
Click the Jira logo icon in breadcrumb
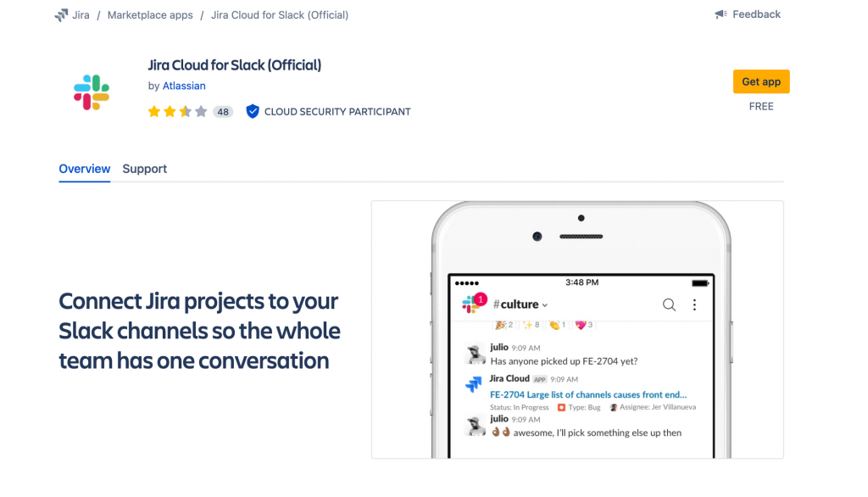click(x=61, y=15)
